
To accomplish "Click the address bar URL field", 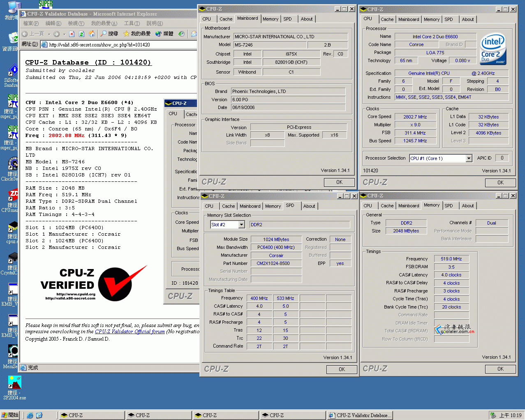I will pyautogui.click(x=123, y=44).
